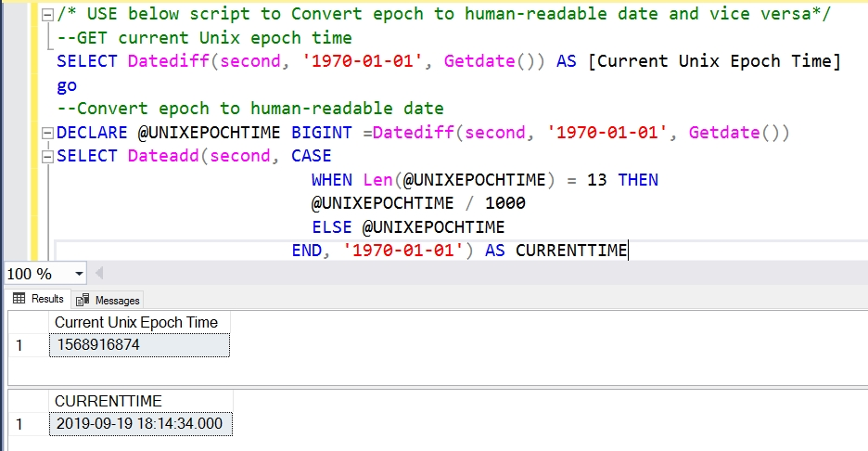This screenshot has height=451, width=868.
Task: Click the [Current Unix Epoch Time] alias
Action: click(714, 61)
